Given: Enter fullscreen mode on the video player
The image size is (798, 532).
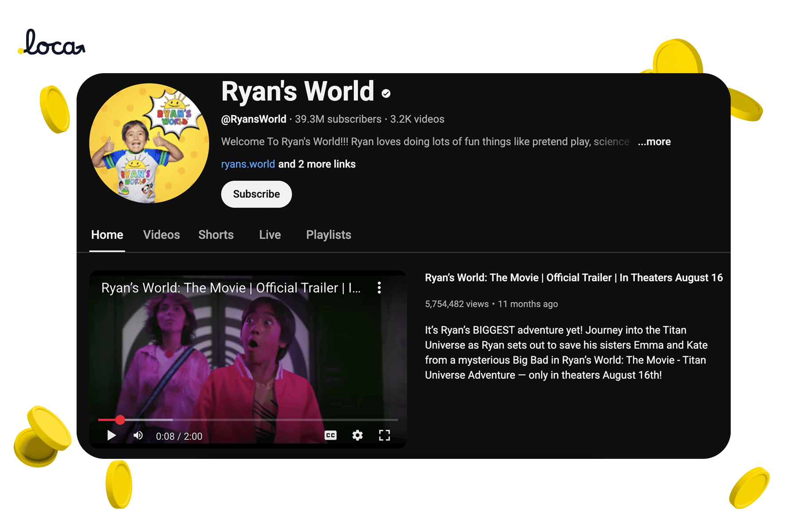Looking at the screenshot, I should tap(384, 435).
